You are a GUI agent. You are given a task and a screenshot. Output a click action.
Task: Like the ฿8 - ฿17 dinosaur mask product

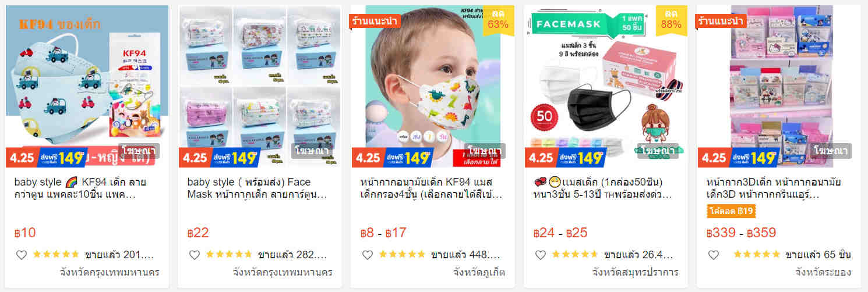368,255
